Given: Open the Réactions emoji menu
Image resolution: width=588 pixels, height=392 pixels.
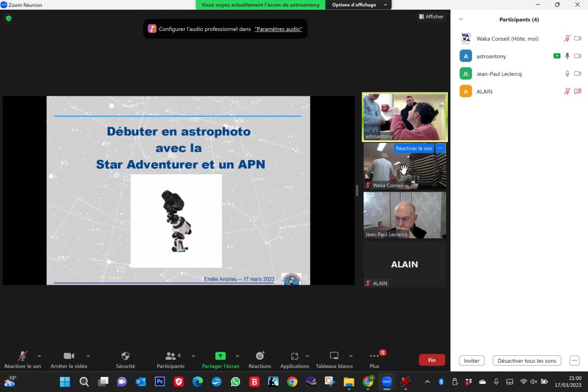Looking at the screenshot, I should (x=260, y=360).
